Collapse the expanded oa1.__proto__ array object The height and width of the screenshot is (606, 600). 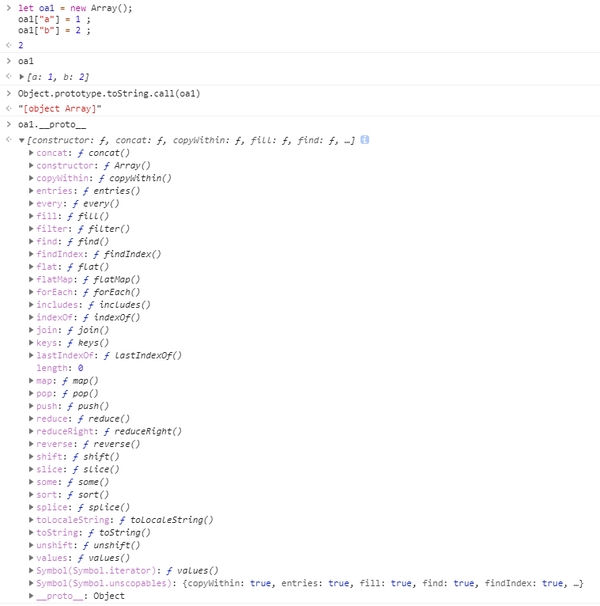coord(22,140)
